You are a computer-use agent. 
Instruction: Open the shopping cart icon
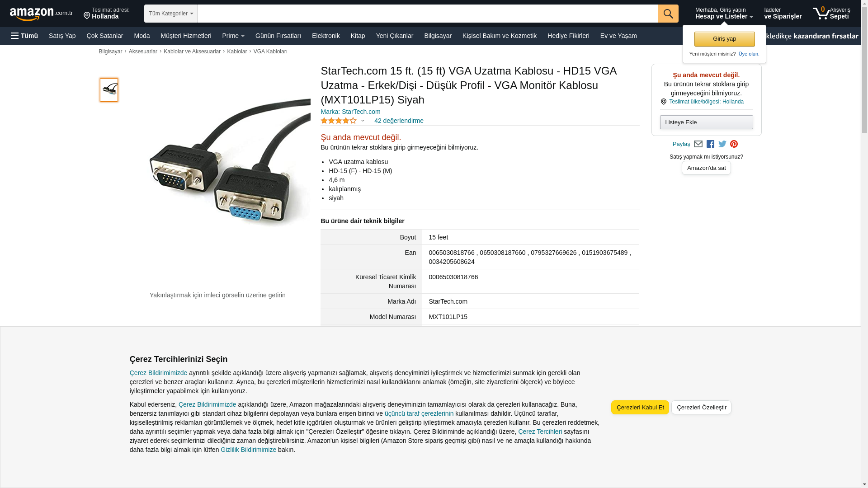[831, 13]
